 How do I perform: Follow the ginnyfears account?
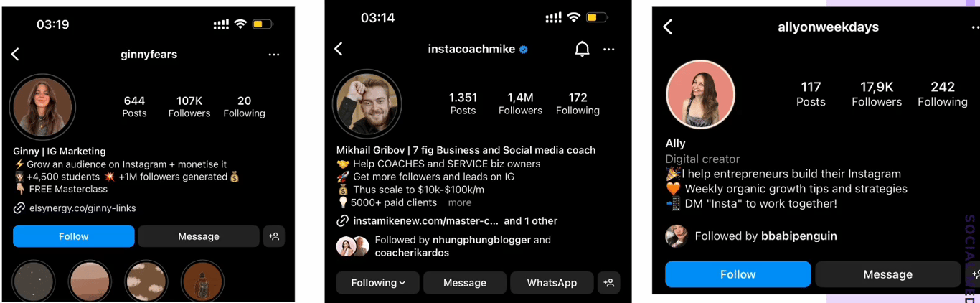[74, 236]
